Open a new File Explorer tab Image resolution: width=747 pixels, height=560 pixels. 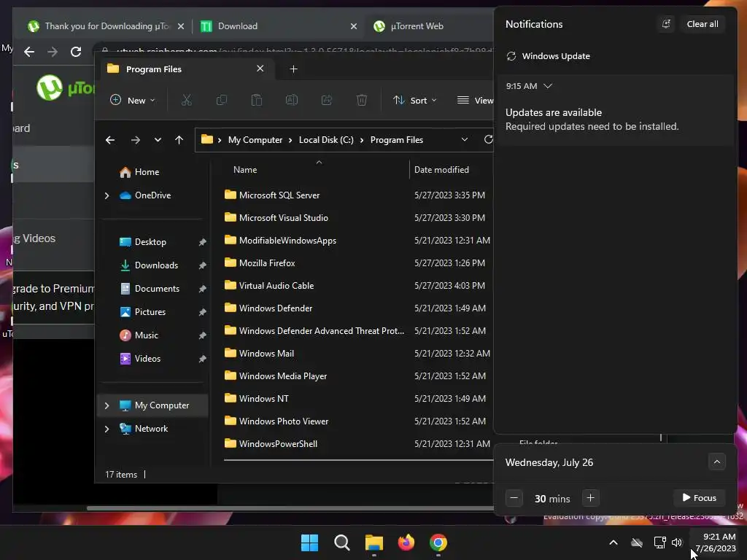(x=293, y=69)
